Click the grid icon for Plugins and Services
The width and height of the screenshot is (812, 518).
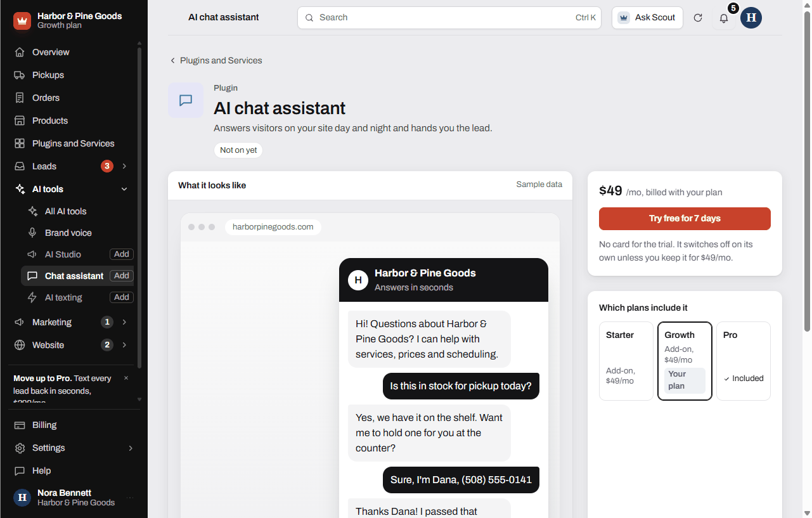[x=20, y=143]
